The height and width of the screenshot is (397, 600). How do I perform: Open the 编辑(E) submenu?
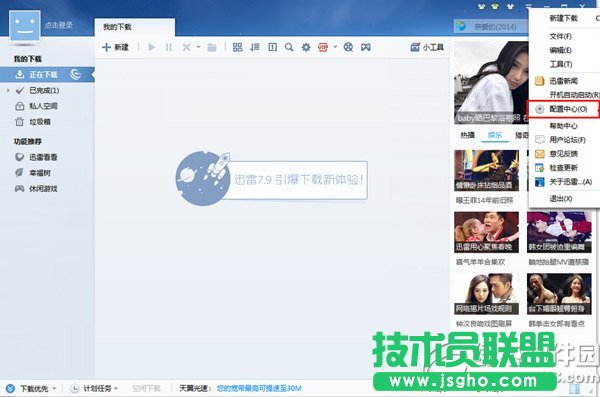[564, 50]
